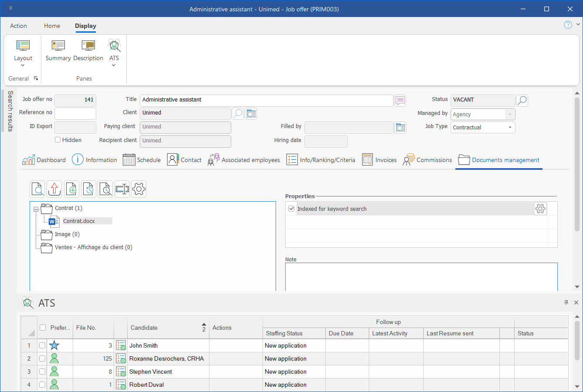Click the Description pane icon in the ribbon
583x392 pixels.
click(88, 51)
